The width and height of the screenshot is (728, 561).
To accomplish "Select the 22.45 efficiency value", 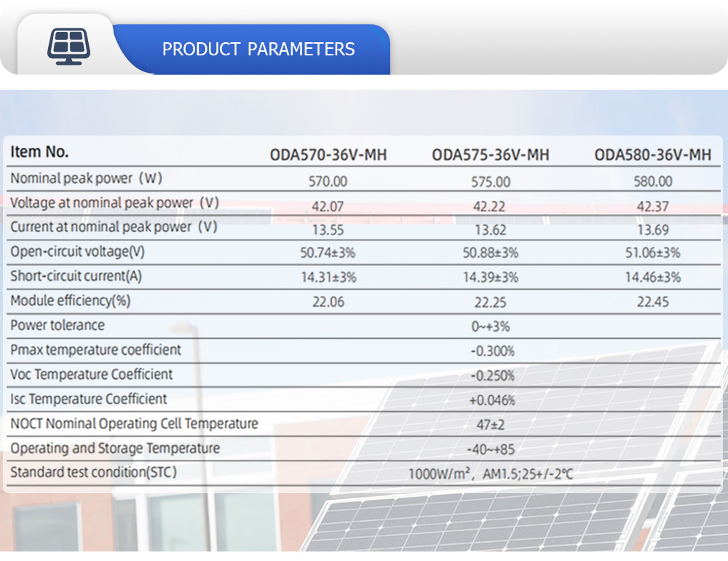I will tap(653, 302).
